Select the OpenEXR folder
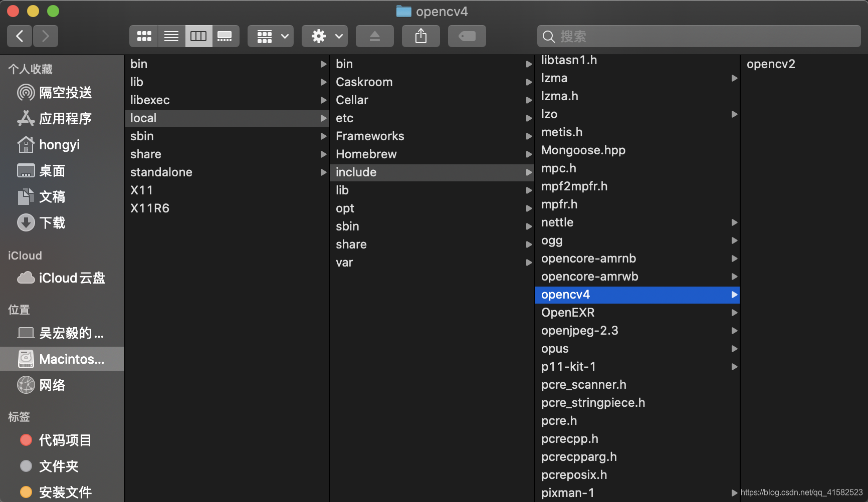Image resolution: width=868 pixels, height=502 pixels. (x=637, y=313)
